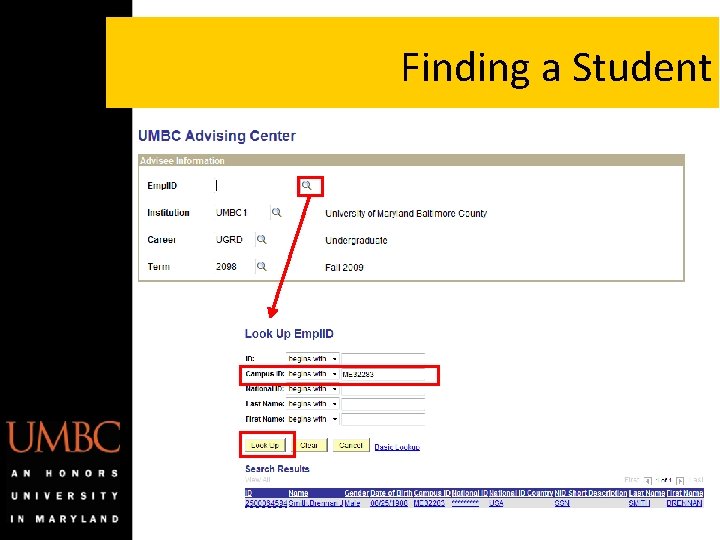Click the Cancel button
Viewport: 720px width, 540px height.
pyautogui.click(x=351, y=445)
